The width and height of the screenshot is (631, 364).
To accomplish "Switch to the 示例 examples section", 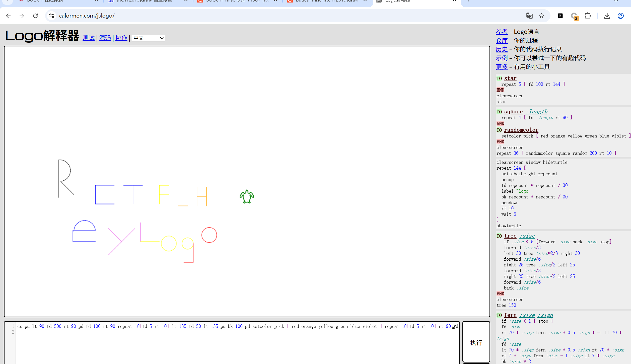I will click(x=502, y=58).
